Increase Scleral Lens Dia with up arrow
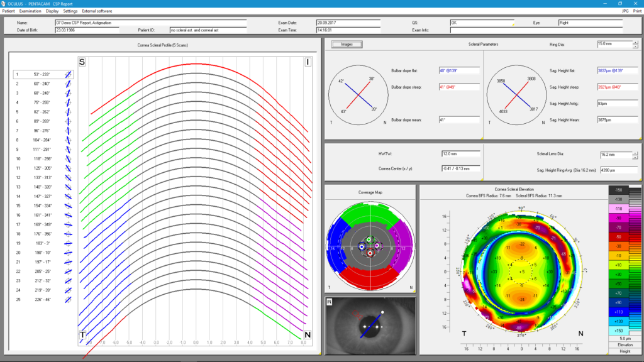The width and height of the screenshot is (644, 362). (x=635, y=153)
